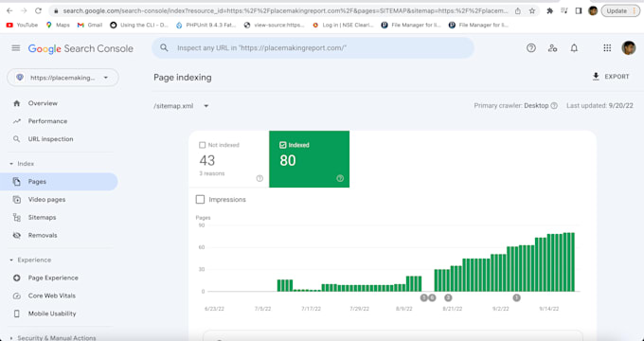The width and height of the screenshot is (644, 341).
Task: Click the Primary crawler help icon
Action: pos(554,105)
